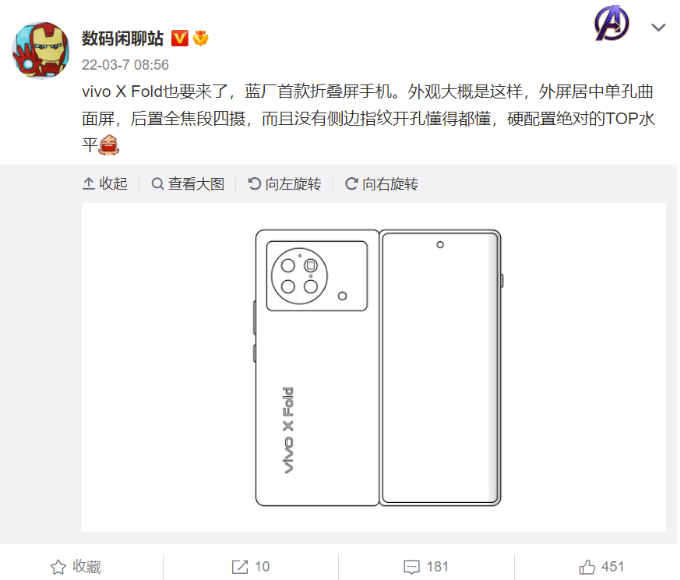This screenshot has width=680, height=580.
Task: Click the Avengers logo icon
Action: 611,23
